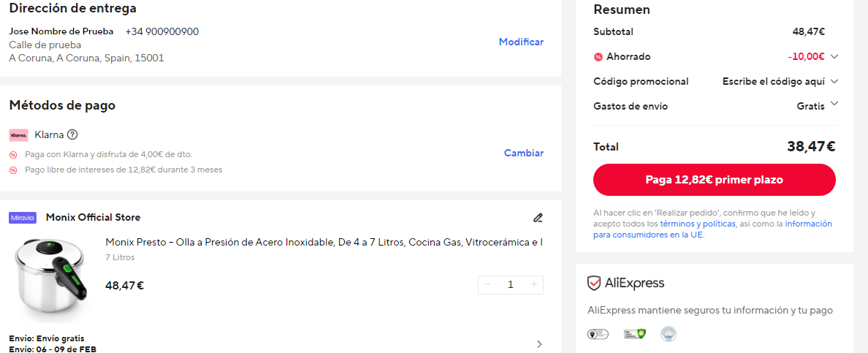Open the términos y políticas link
This screenshot has height=353, width=868.
click(698, 224)
